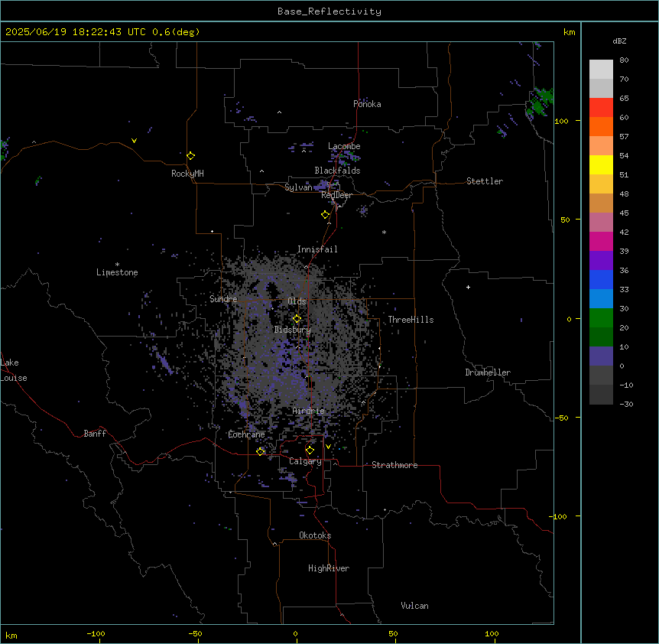Select the Banff label
This screenshot has width=659, height=644.
[x=95, y=434]
